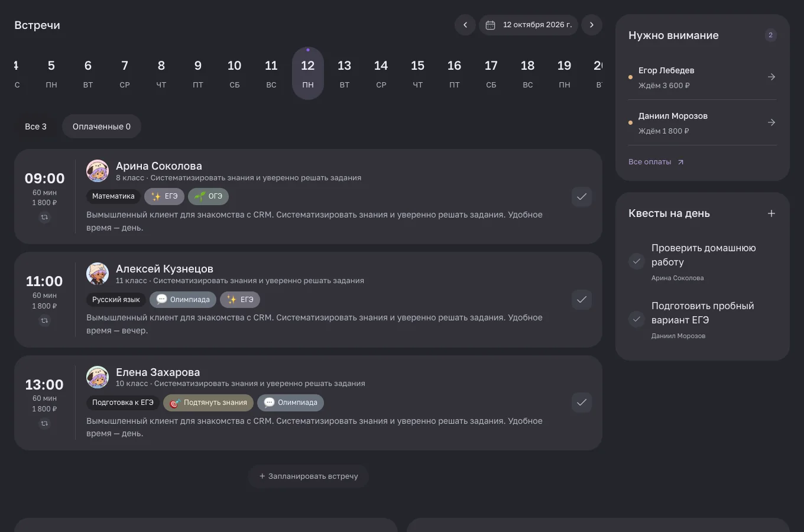Click the Ждём 3 600 ₽ payment text

tap(664, 86)
